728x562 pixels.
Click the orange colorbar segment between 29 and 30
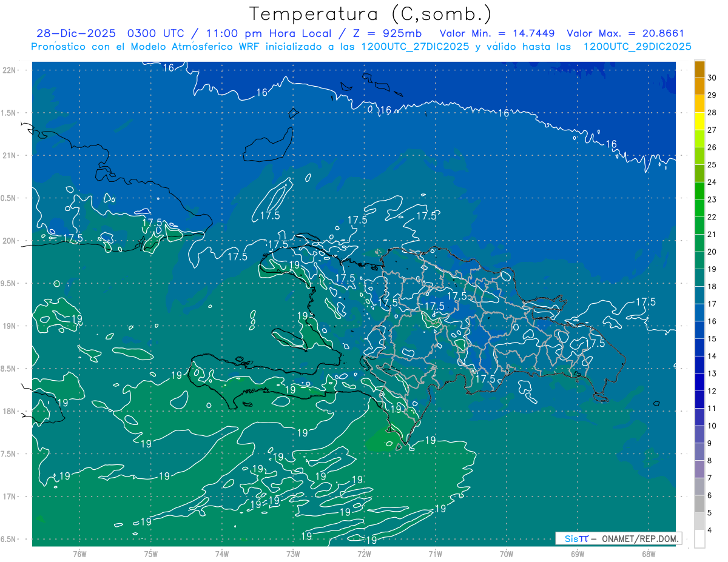tap(699, 87)
